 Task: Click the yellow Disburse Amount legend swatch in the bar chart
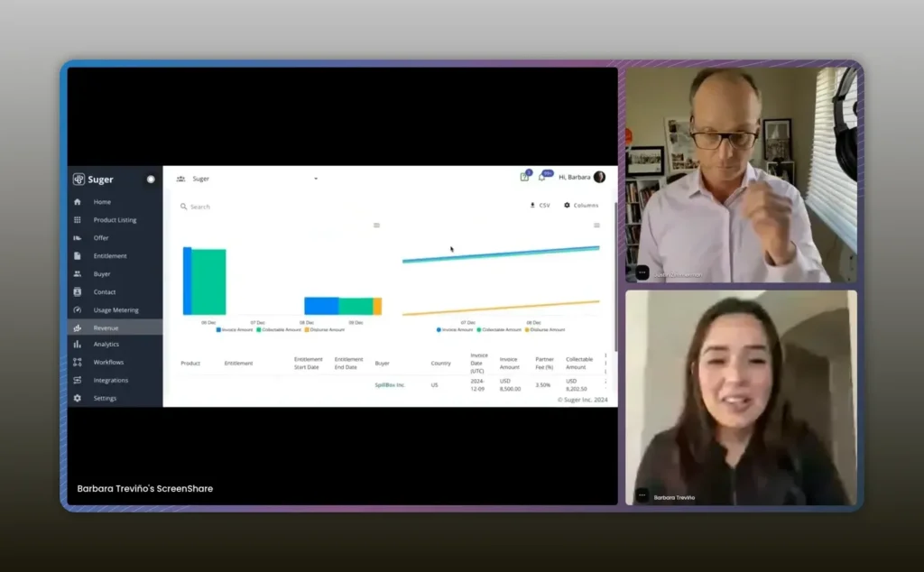pyautogui.click(x=307, y=330)
